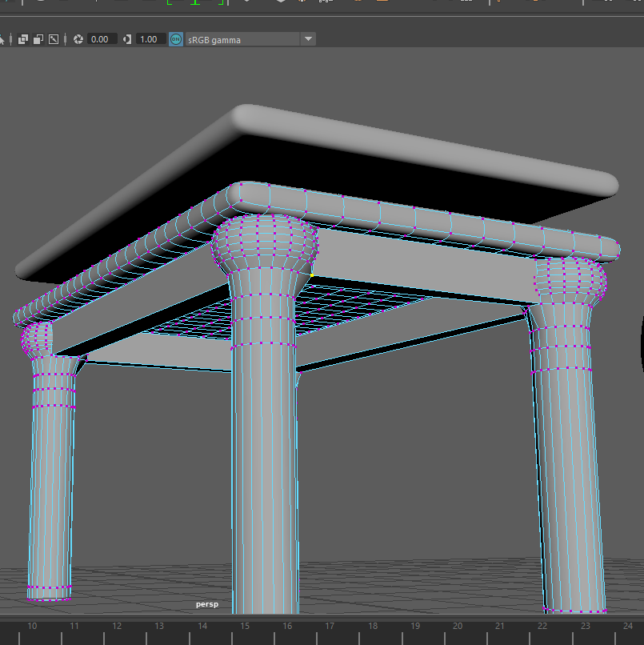Click the gamma value field showing 1.00
This screenshot has height=645, width=644.
[150, 39]
